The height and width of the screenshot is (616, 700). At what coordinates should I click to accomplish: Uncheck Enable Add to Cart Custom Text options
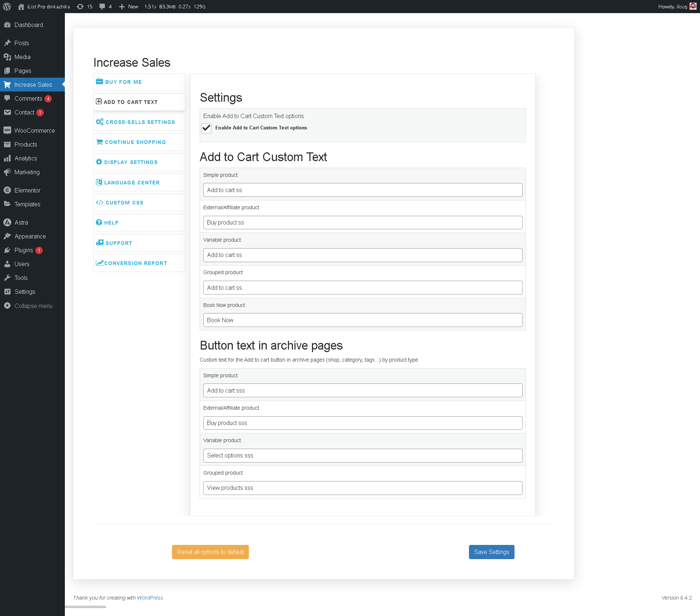206,128
